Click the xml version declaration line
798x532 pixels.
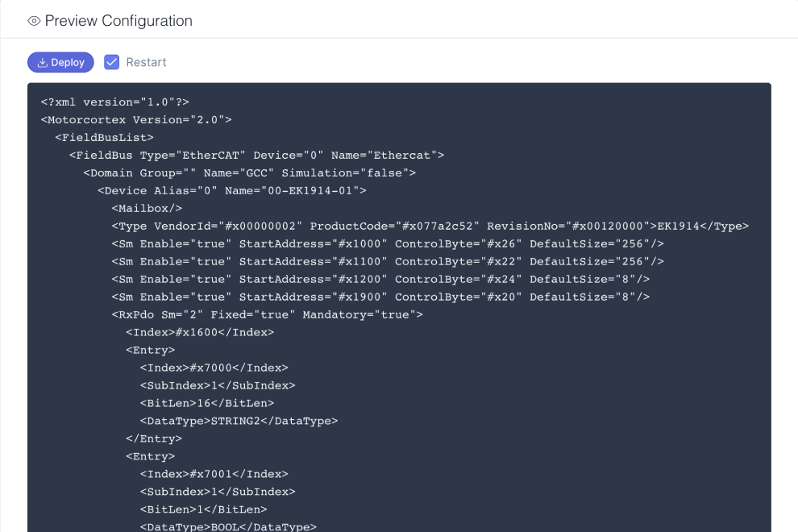[115, 102]
